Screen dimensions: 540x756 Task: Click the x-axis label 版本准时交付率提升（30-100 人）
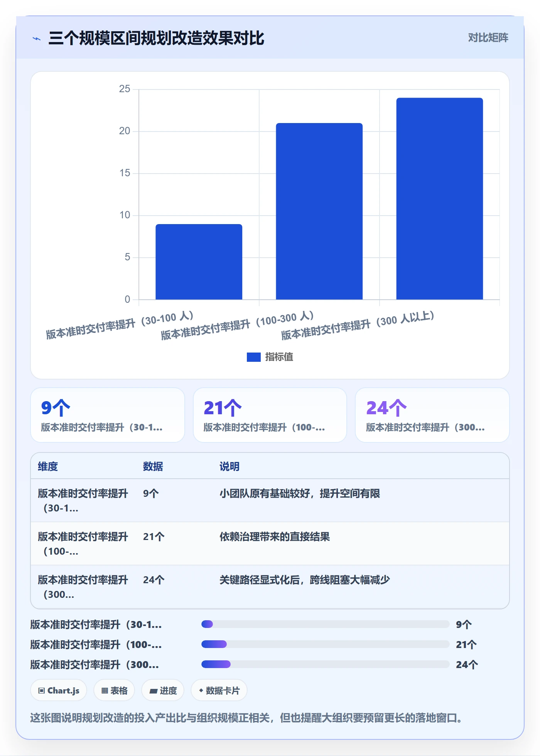(120, 325)
